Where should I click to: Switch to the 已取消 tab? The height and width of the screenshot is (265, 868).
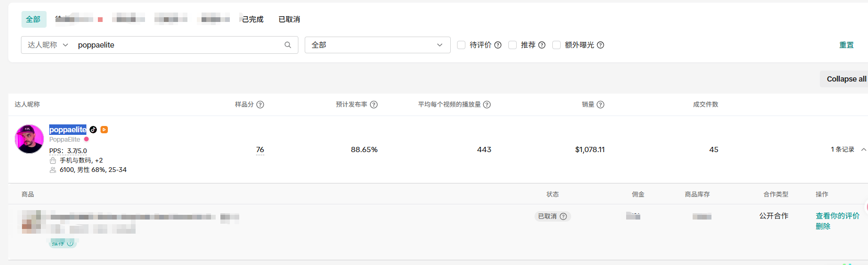(289, 19)
